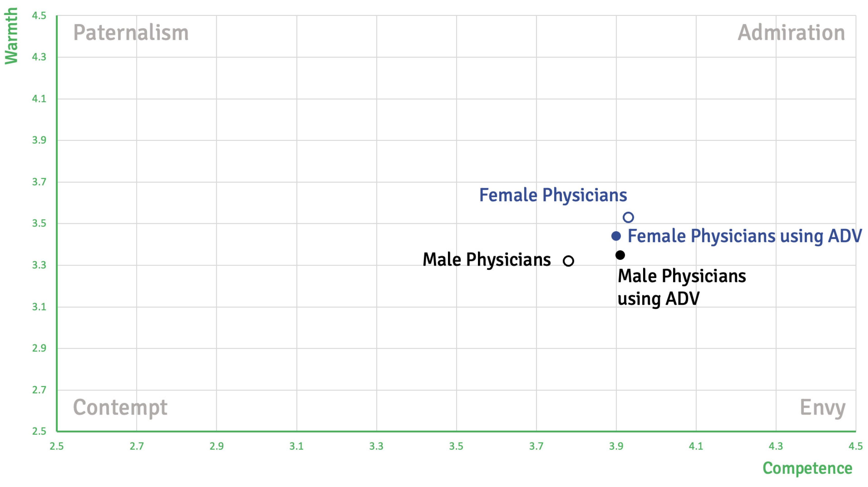Select the "Female Physicians using ADV" label
Viewport: 868px width, 487px height.
point(745,236)
